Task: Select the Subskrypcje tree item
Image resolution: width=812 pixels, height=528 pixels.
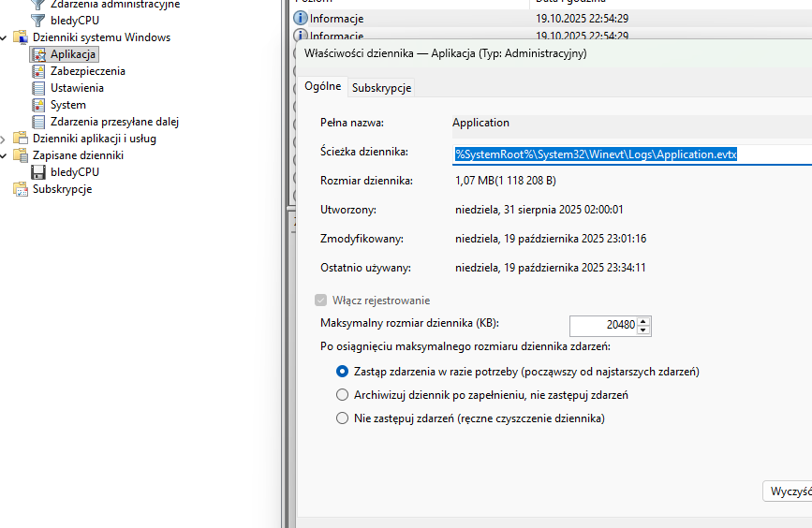Action: 62,189
